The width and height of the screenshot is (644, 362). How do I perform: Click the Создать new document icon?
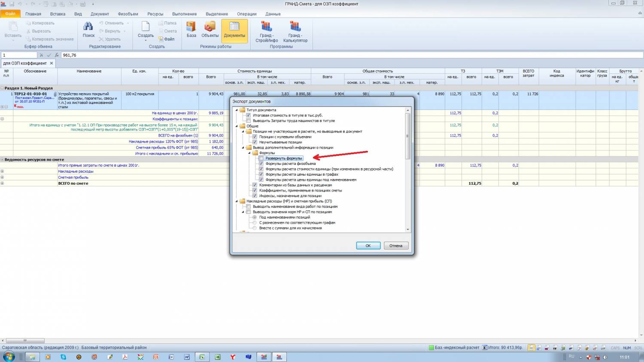[146, 27]
